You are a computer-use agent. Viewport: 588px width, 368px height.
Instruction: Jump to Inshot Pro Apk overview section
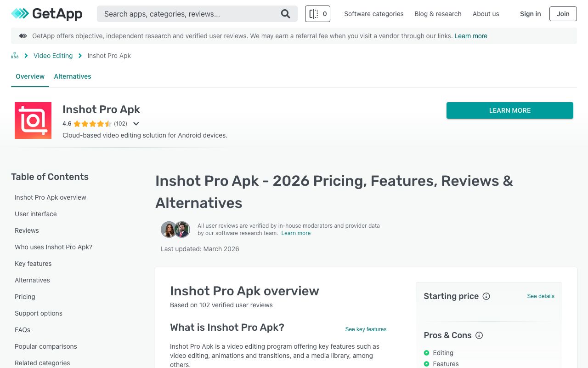(51, 197)
